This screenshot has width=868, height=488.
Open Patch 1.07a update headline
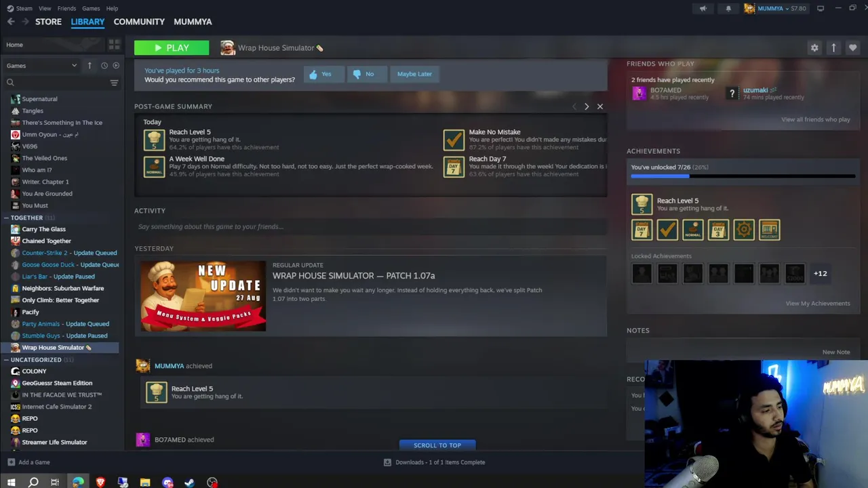(353, 276)
